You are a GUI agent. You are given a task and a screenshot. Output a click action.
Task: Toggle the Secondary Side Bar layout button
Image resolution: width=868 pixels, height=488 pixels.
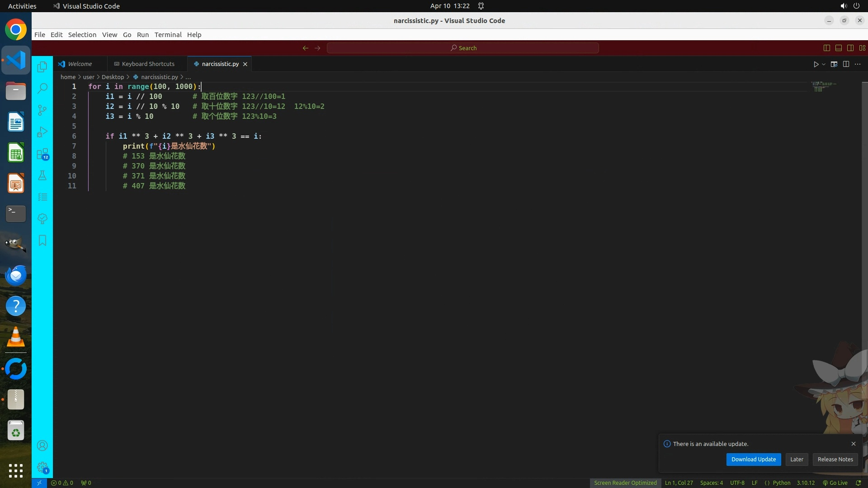(x=850, y=48)
